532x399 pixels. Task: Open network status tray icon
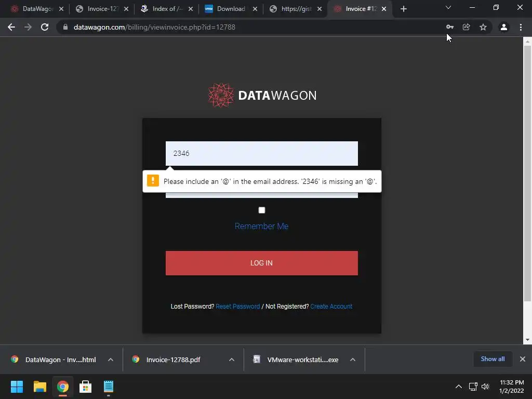click(x=473, y=387)
